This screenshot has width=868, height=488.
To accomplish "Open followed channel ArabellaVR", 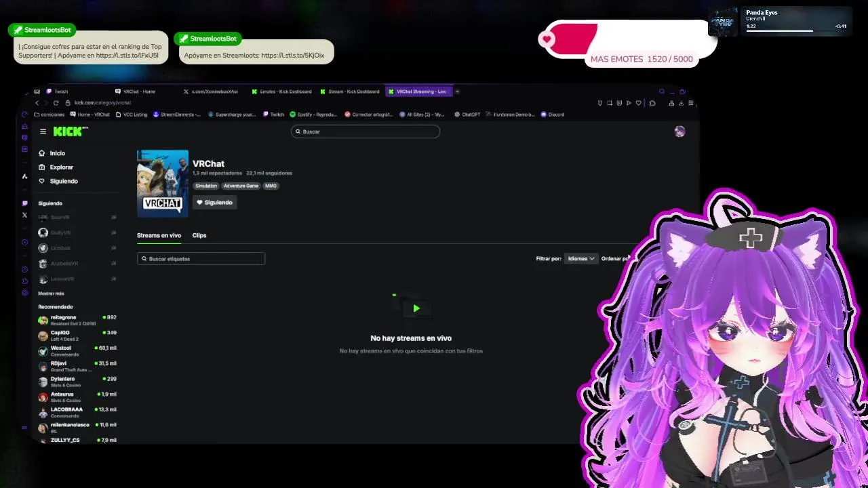I will pyautogui.click(x=77, y=263).
